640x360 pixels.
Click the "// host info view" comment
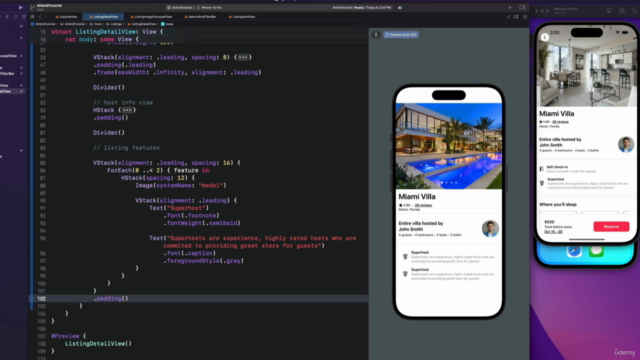tap(123, 102)
